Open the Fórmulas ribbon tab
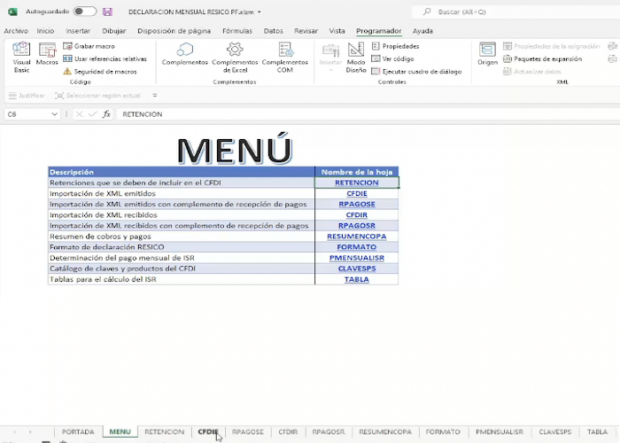 pyautogui.click(x=237, y=31)
